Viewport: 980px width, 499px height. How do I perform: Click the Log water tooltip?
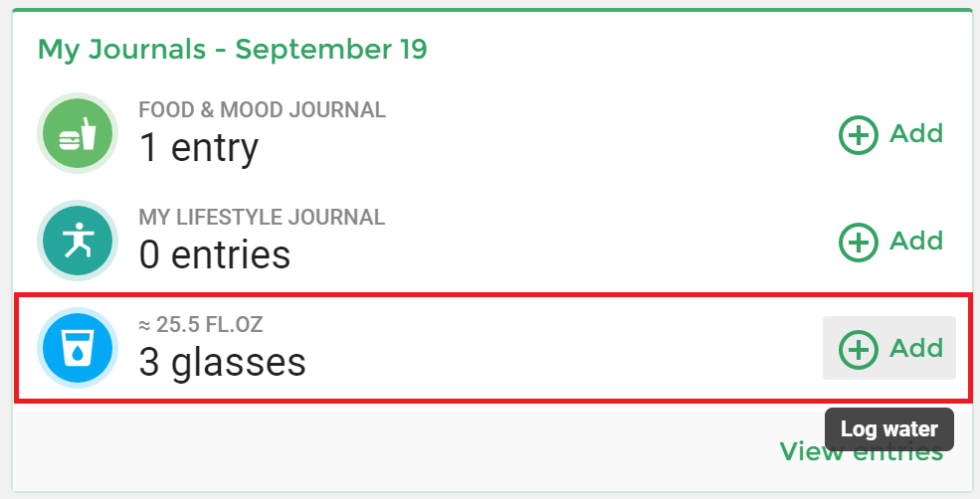coord(889,429)
